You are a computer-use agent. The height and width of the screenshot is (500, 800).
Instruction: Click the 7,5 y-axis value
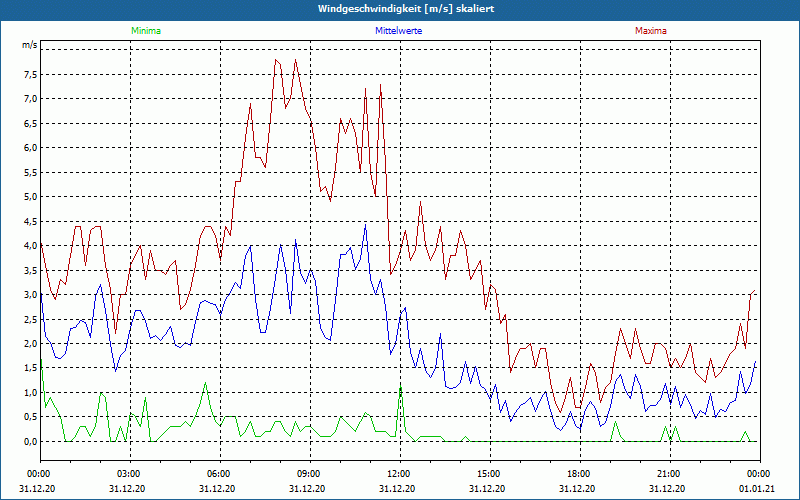[31, 74]
